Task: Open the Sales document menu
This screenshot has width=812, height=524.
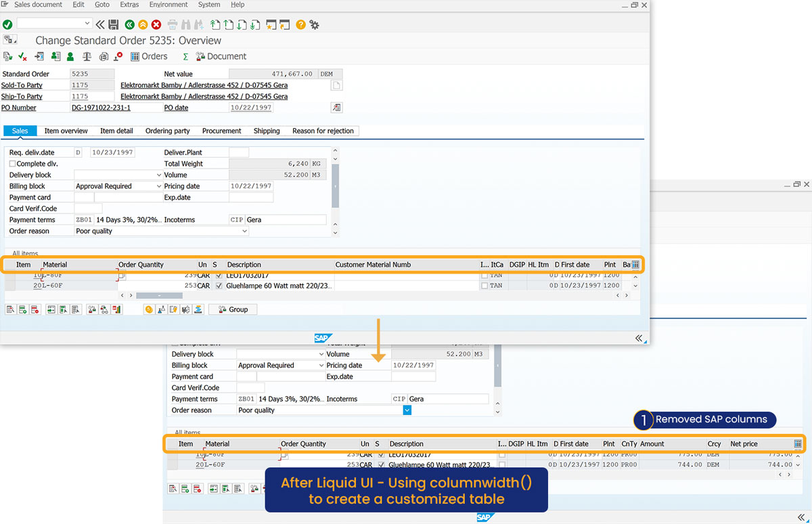Action: [x=38, y=5]
